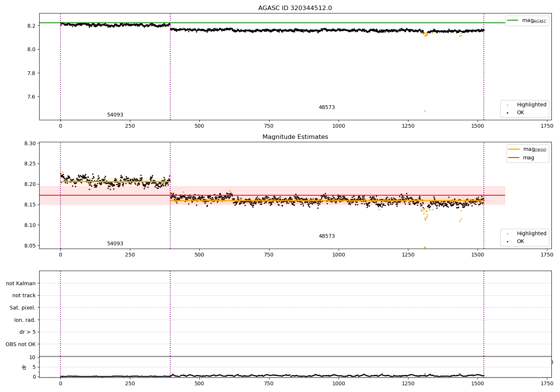Viewport: 560px width, 392px height.
Task: Click obsid label 48573 in the Magnitude Estimates plot
Action: 327,236
